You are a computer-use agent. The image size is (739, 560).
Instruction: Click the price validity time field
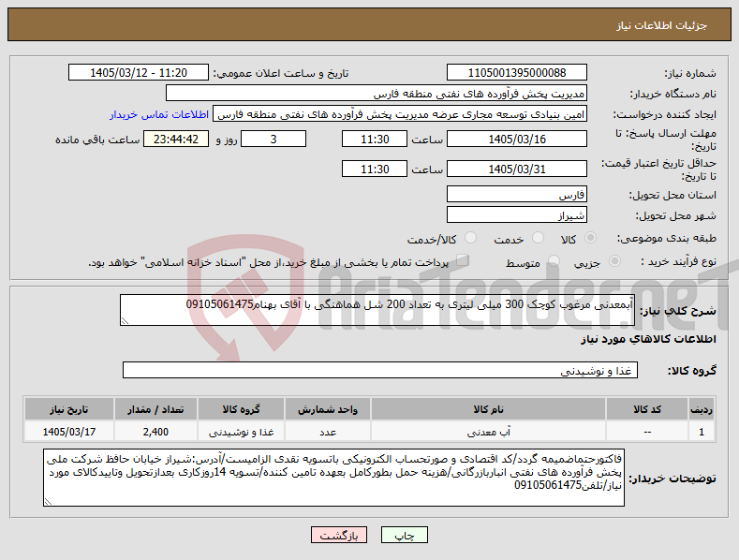coord(375,169)
